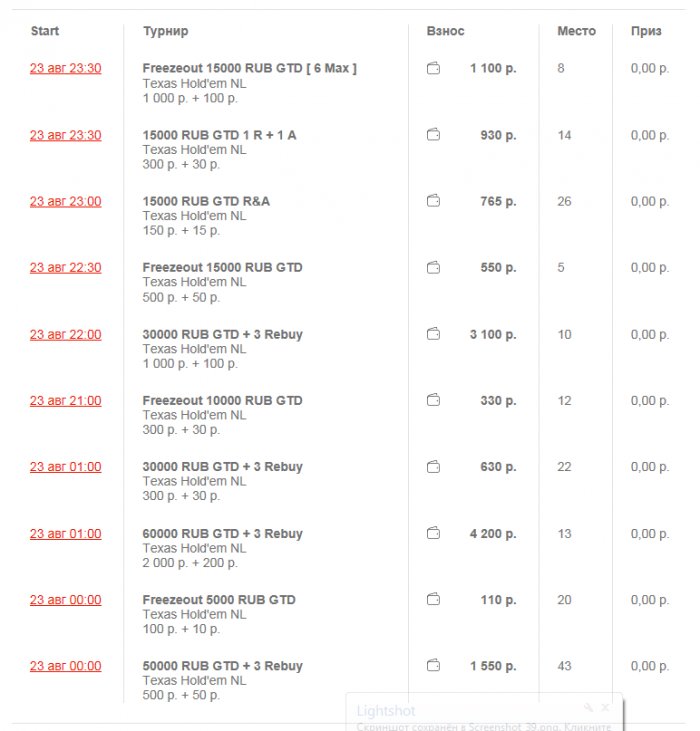The width and height of the screenshot is (700, 731).
Task: Select the wallet icon next to 550 р.
Action: coord(433,268)
